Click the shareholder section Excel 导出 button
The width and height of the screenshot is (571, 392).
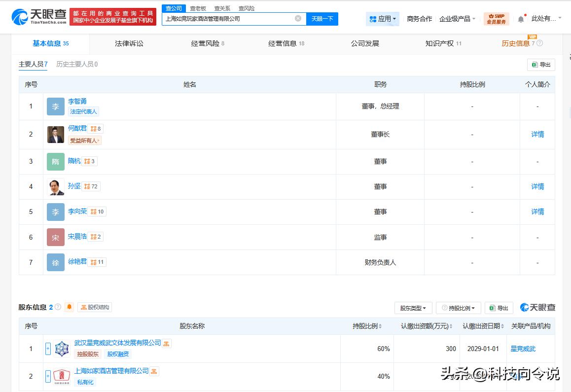coord(499,308)
